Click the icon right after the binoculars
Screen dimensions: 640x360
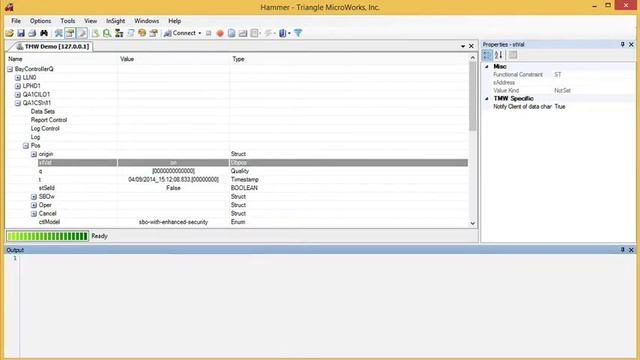pyautogui.click(x=58, y=33)
